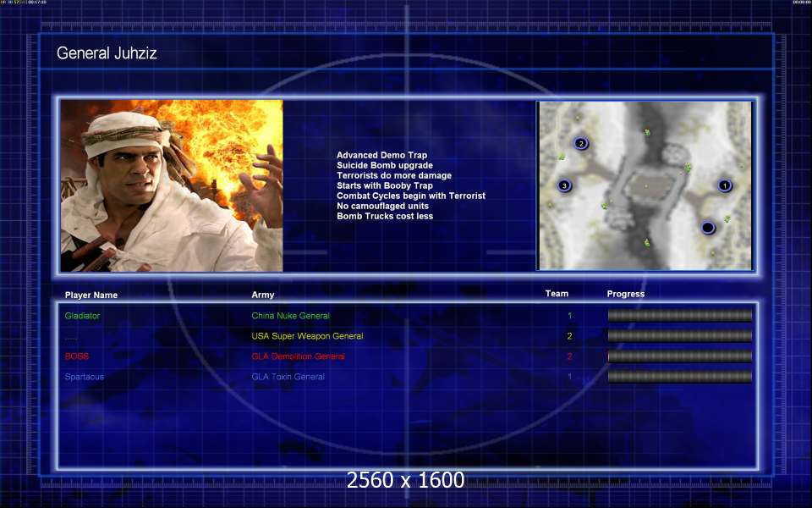Viewport: 812px width, 508px height.
Task: Click the Player Name column header
Action: click(x=91, y=295)
